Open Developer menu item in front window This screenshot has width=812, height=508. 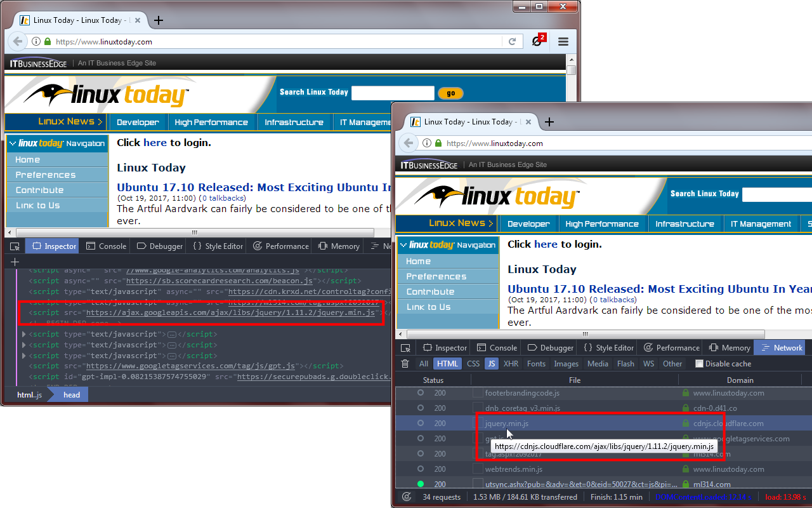[x=528, y=224]
